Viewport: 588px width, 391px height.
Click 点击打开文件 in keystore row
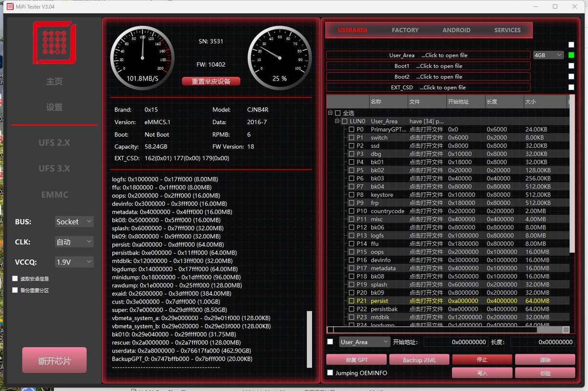(426, 195)
